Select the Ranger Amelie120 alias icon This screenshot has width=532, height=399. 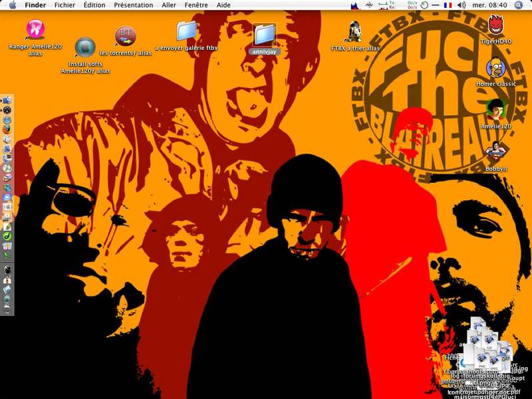click(x=35, y=29)
